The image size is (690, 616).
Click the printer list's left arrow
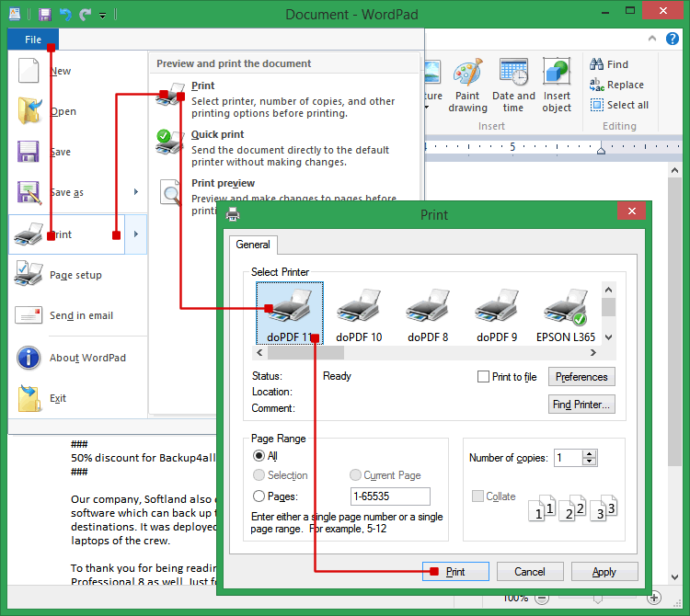click(259, 353)
